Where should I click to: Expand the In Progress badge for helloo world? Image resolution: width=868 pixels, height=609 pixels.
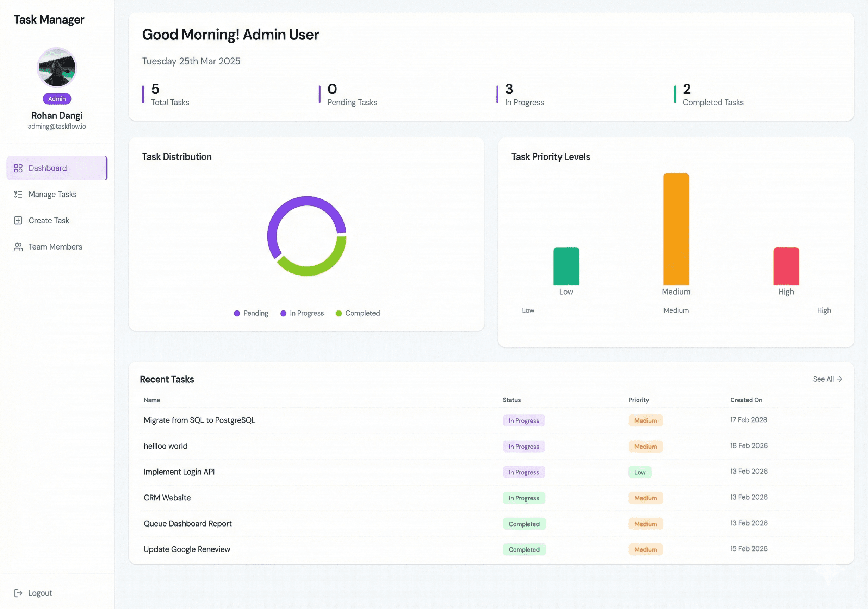tap(523, 446)
